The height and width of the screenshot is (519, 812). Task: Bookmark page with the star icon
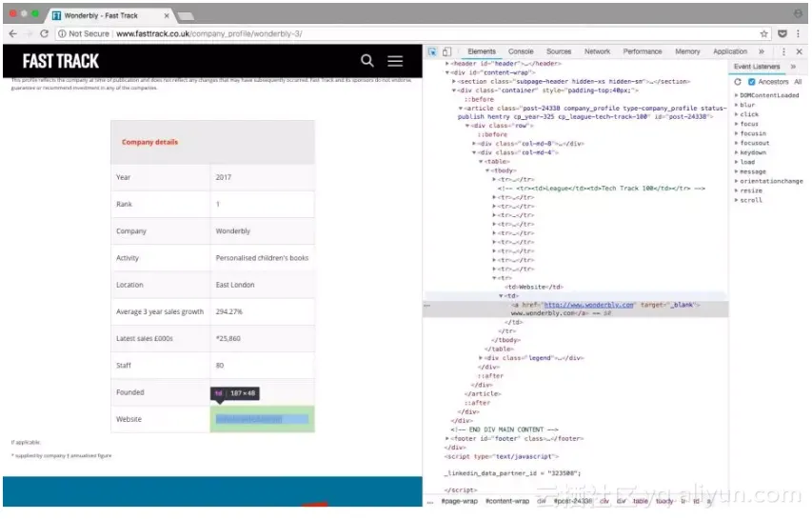[763, 33]
